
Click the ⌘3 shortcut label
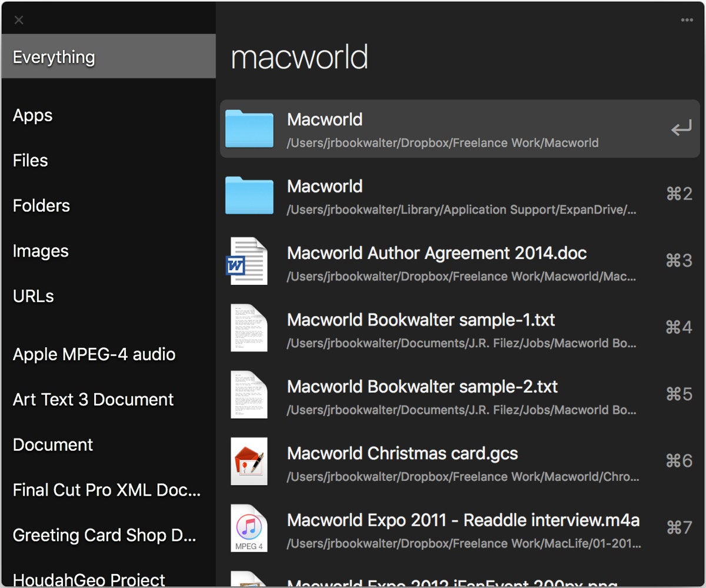679,261
